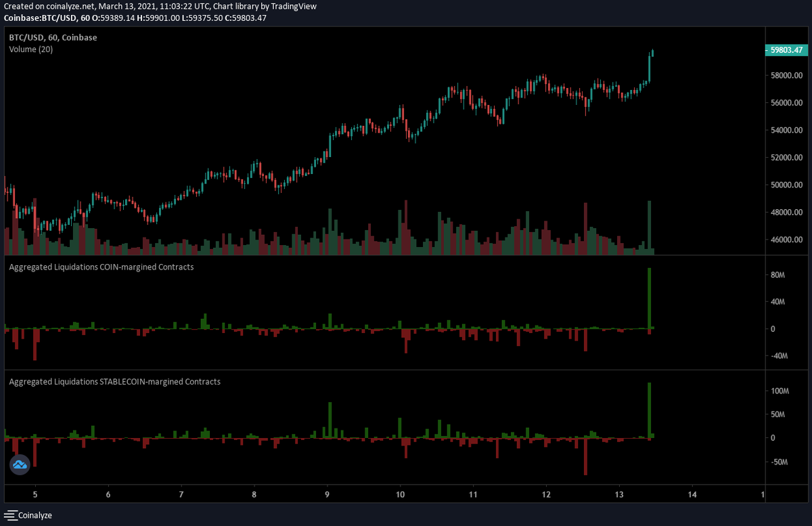
Task: Click the 100M stablecoin axis label
Action: [x=780, y=391]
